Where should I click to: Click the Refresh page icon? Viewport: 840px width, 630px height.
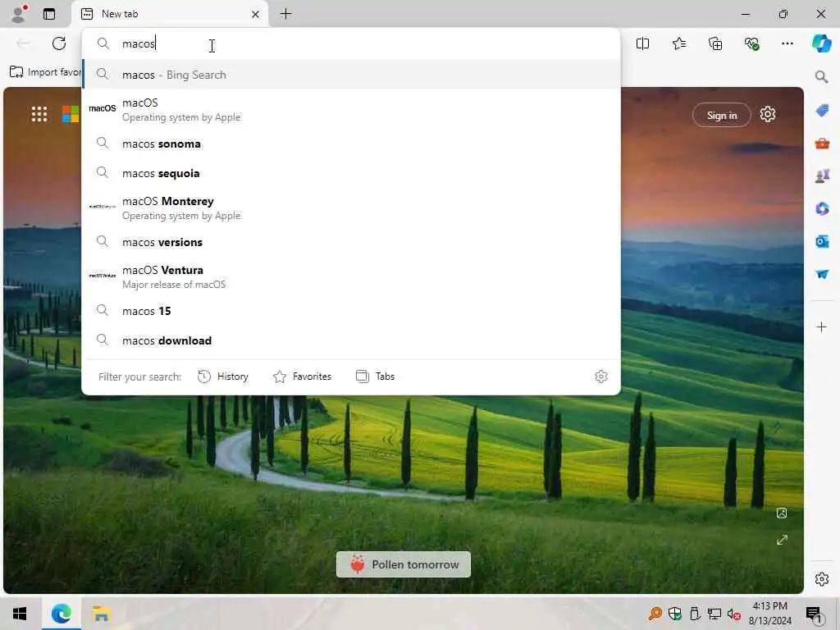click(x=59, y=43)
